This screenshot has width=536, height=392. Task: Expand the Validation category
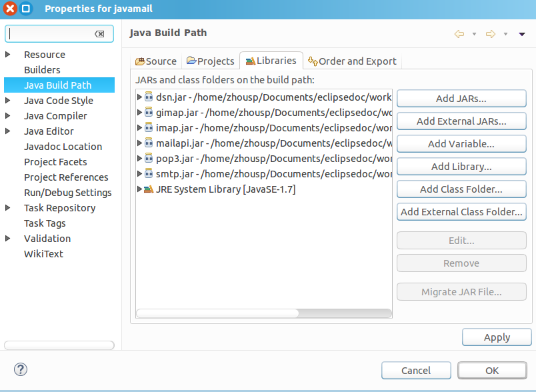point(8,239)
